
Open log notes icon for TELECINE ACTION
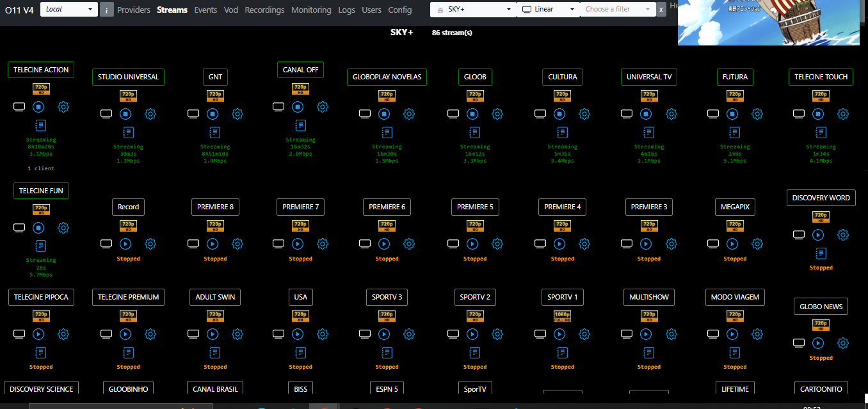pos(41,125)
